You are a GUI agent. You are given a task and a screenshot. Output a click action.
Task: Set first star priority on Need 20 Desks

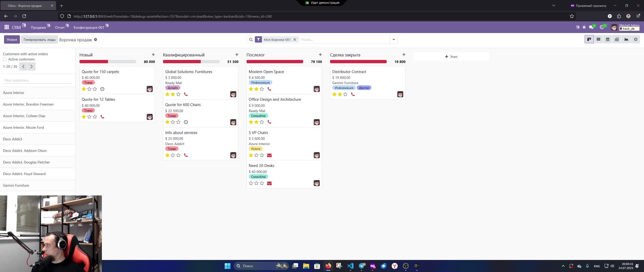[251, 183]
